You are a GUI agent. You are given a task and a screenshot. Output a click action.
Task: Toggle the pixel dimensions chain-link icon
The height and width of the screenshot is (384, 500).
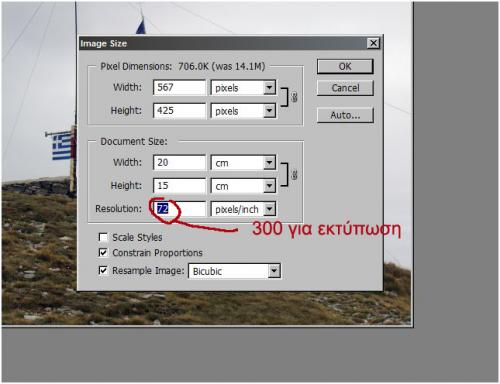click(294, 97)
